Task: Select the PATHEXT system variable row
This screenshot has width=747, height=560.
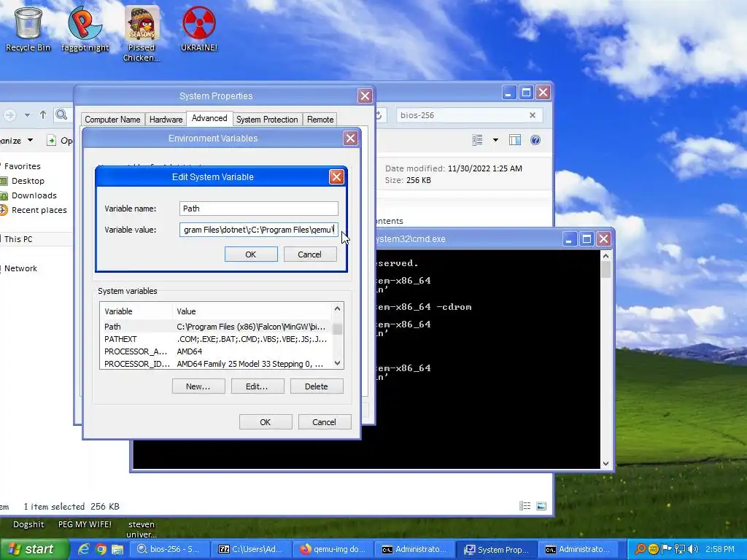Action: click(x=216, y=339)
